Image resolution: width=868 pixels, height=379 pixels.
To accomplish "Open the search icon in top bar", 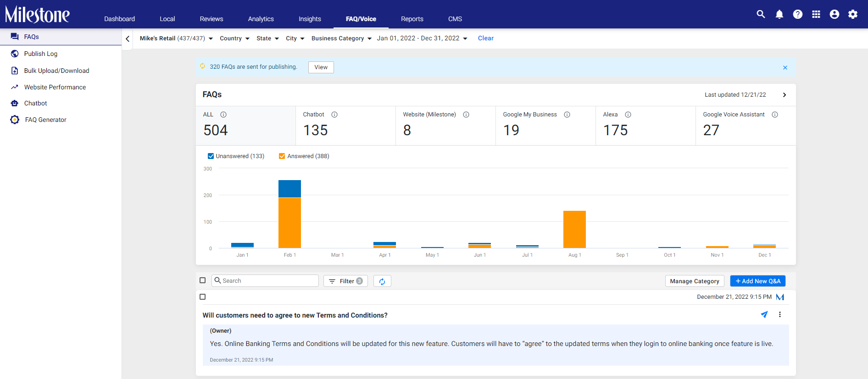I will click(761, 14).
